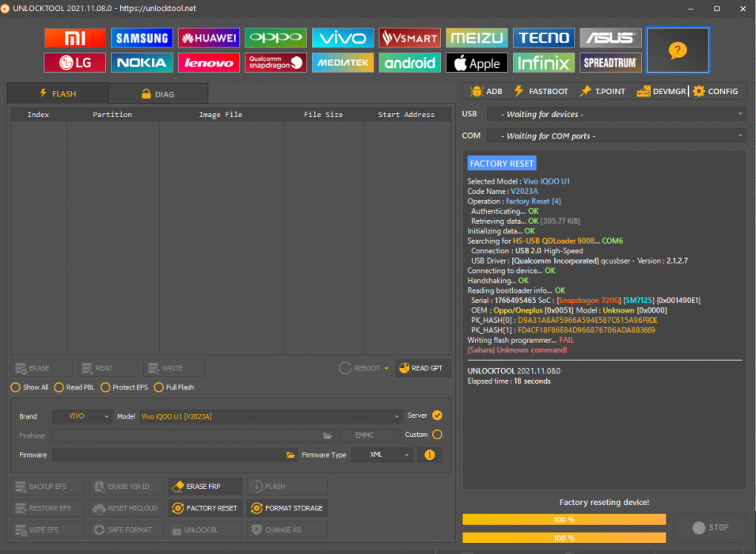Open the Fastboot tools

(x=541, y=91)
